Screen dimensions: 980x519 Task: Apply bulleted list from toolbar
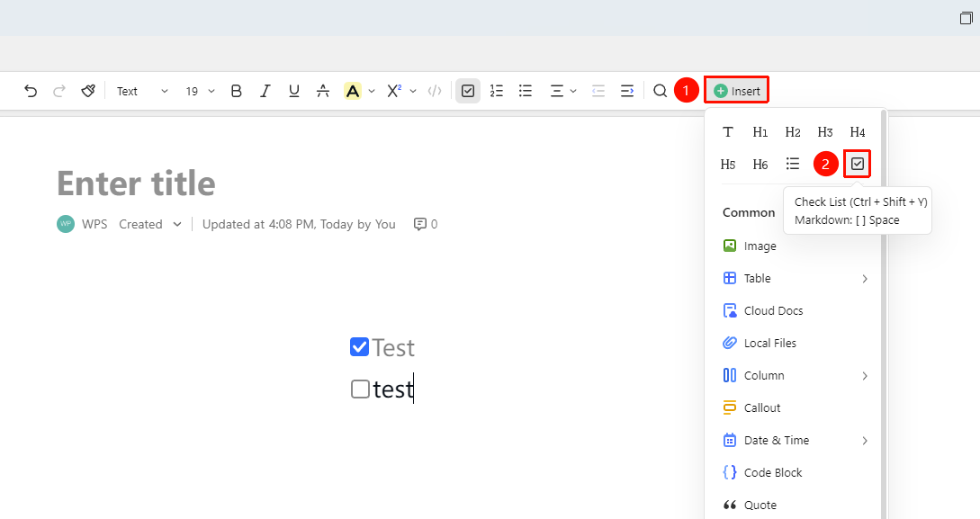tap(526, 91)
